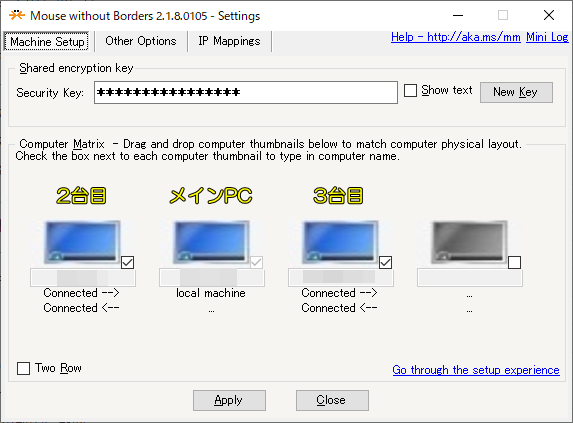Open the Help aka.ms/mm link
This screenshot has height=423, width=573.
coord(456,37)
